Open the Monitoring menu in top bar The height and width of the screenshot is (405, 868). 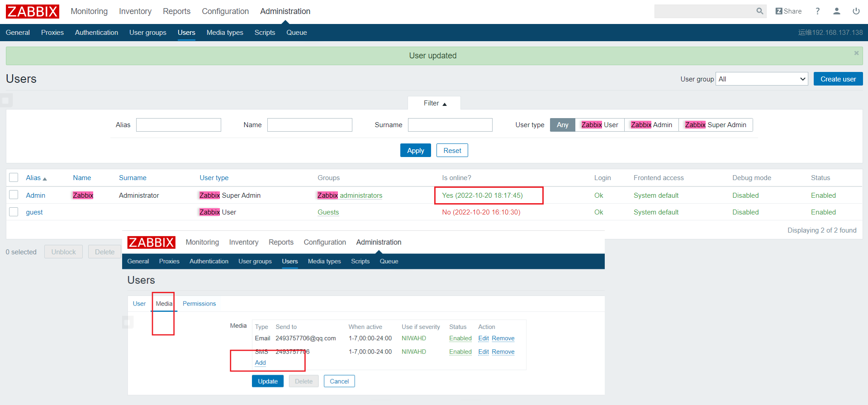pyautogui.click(x=89, y=11)
